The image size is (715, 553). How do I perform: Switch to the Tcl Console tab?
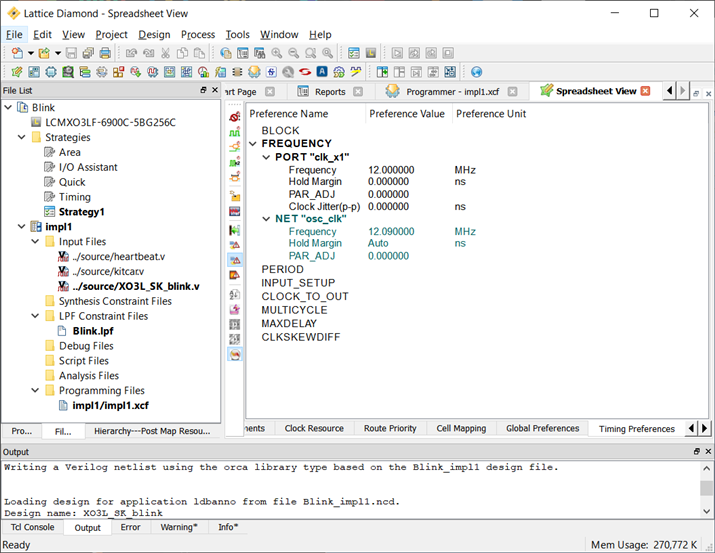pos(33,527)
